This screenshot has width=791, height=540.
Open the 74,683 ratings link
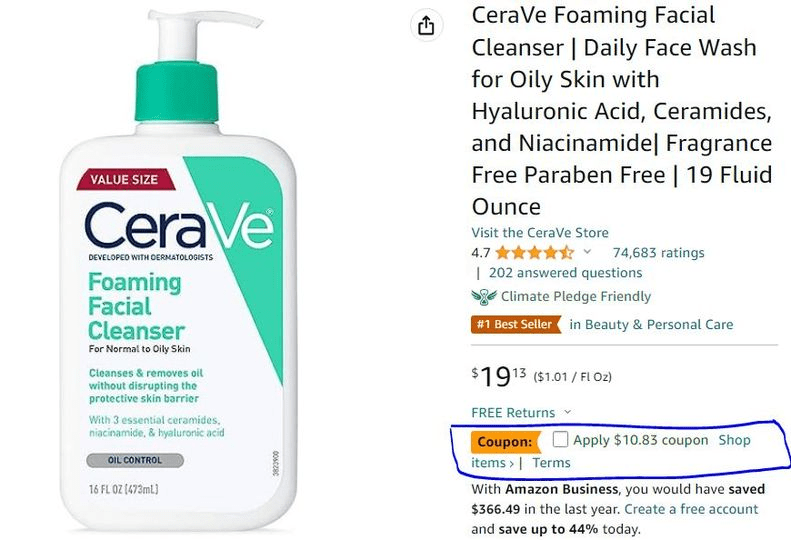[658, 252]
